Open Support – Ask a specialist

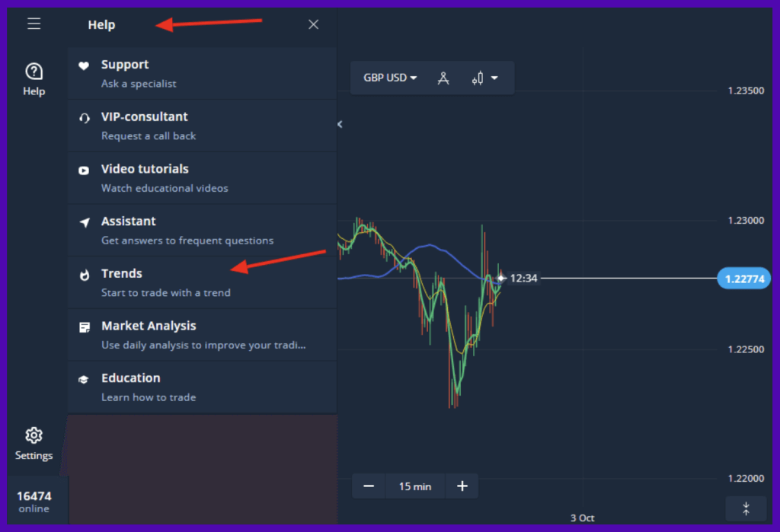pyautogui.click(x=202, y=74)
